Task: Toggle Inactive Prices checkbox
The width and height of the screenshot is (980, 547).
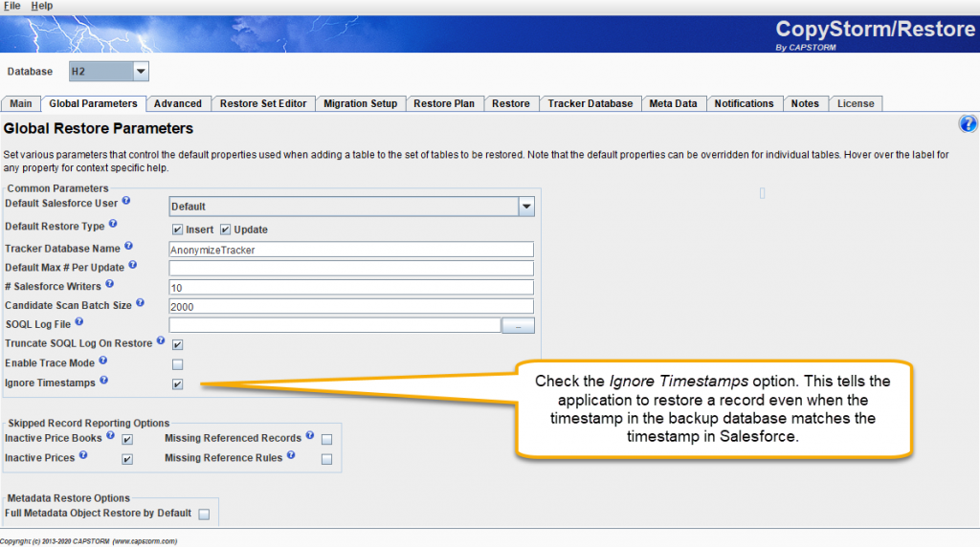Action: [127, 459]
